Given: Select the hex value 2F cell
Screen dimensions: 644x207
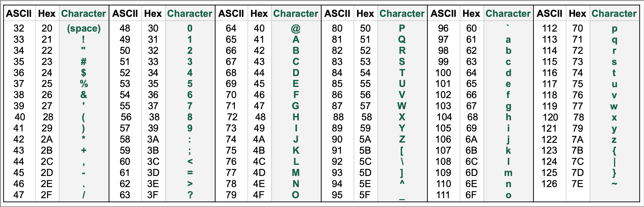Looking at the screenshot, I should pyautogui.click(x=47, y=195).
